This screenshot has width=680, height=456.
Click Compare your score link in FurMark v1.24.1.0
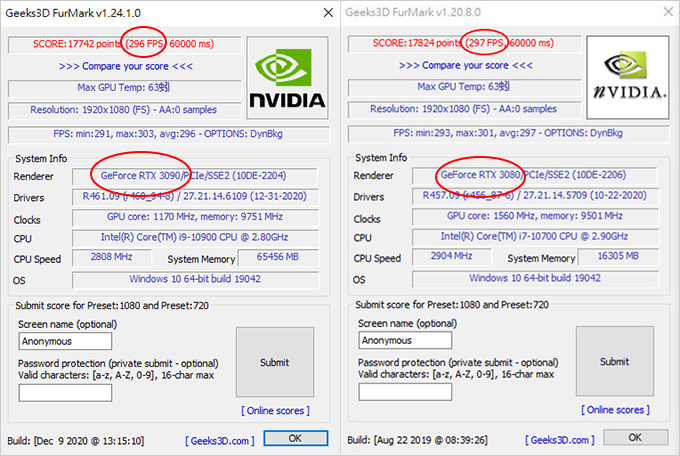(x=126, y=66)
